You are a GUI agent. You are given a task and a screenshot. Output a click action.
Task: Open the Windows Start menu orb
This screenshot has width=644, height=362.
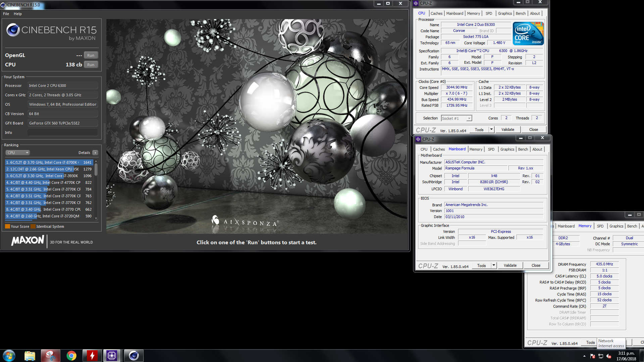[x=9, y=356]
